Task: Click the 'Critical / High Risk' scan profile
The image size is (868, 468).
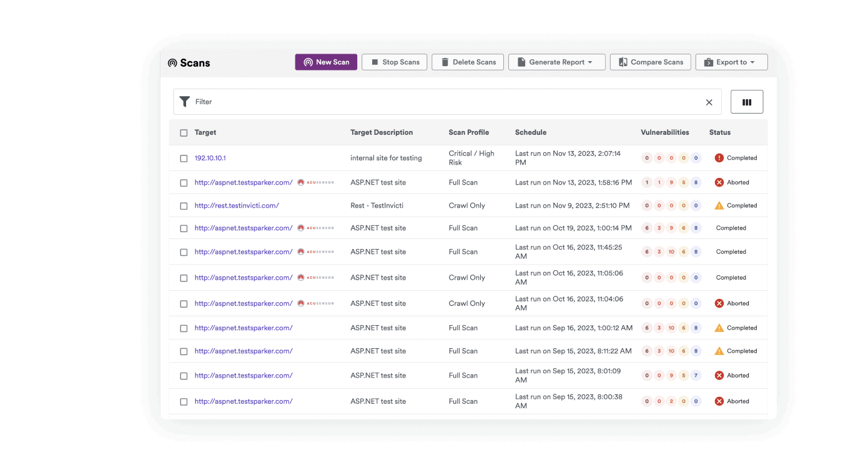Action: point(471,158)
